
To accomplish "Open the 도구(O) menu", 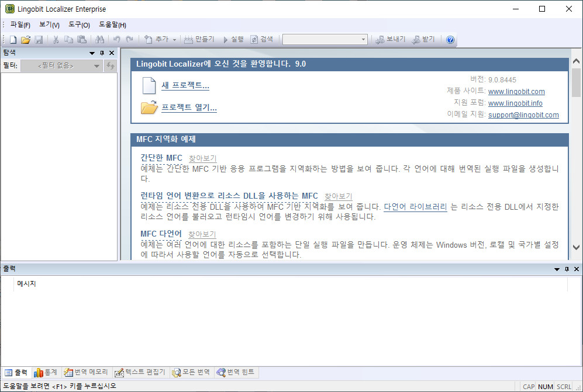I will 79,25.
